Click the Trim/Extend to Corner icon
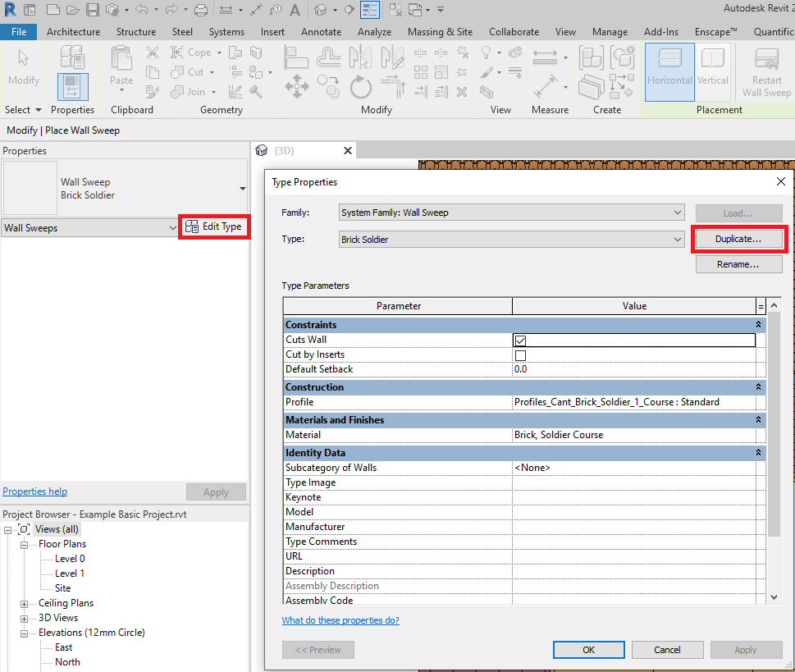 pos(392,86)
